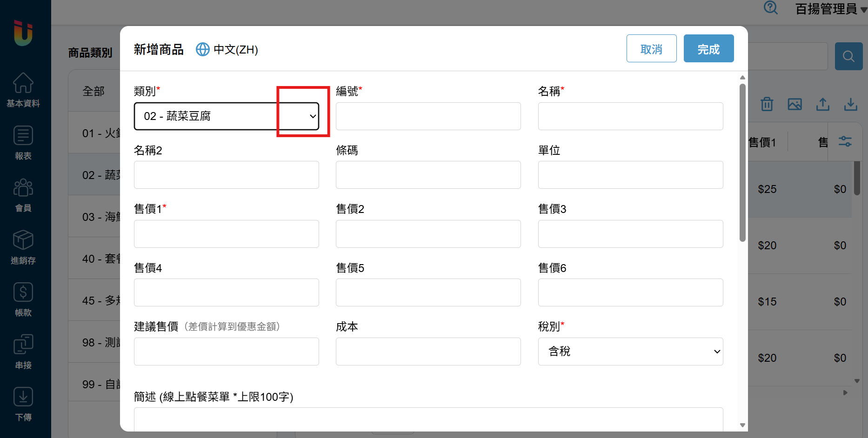Click the dialog's vertical scrollbar down arrow

pyautogui.click(x=742, y=425)
